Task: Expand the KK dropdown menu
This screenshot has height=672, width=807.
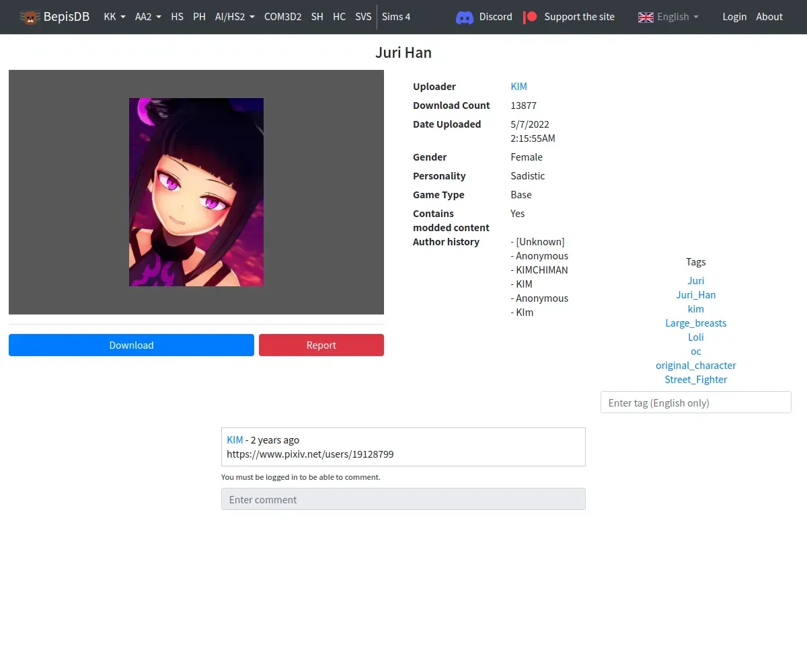Action: pos(115,17)
